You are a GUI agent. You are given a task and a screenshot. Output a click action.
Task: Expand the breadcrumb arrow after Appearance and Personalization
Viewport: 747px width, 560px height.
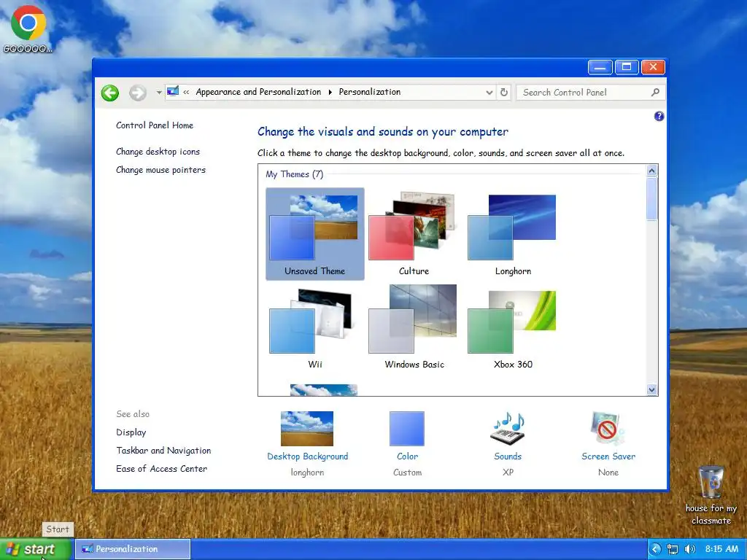coord(330,93)
